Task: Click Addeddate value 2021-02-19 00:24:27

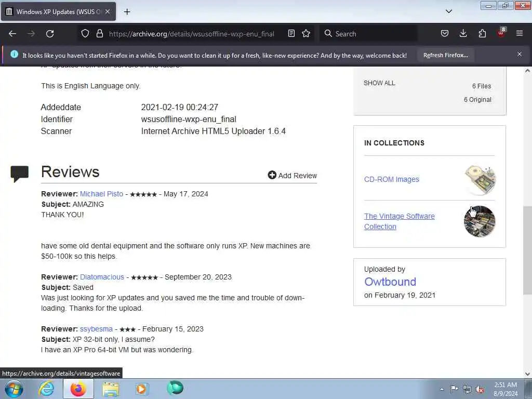Action: pyautogui.click(x=179, y=107)
